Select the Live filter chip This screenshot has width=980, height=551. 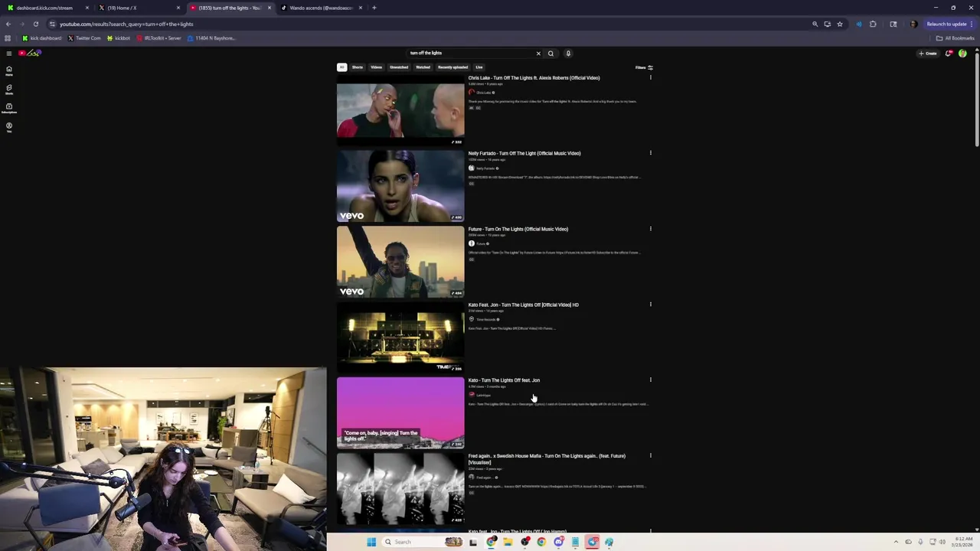479,67
